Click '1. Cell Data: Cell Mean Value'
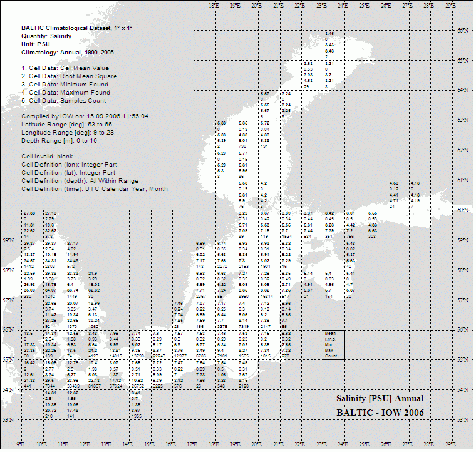Image resolution: width=476 pixels, height=452 pixels. tap(65, 68)
